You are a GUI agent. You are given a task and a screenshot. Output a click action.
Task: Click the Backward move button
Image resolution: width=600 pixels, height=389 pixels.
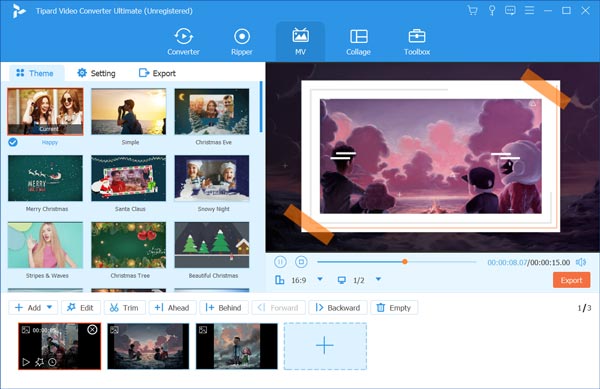tap(338, 308)
